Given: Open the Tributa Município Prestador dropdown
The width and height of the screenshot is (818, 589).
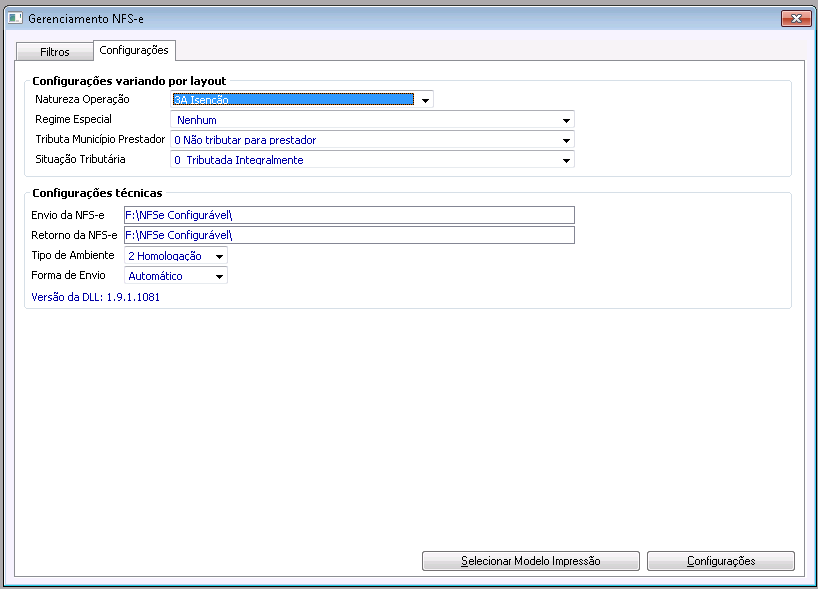Looking at the screenshot, I should point(566,140).
